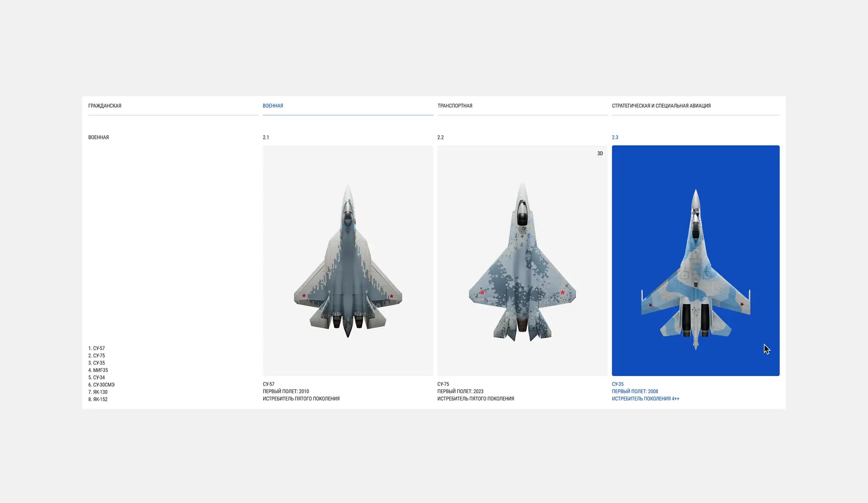Click the 3D label on СУ-75 card
This screenshot has height=503, width=868.
600,153
